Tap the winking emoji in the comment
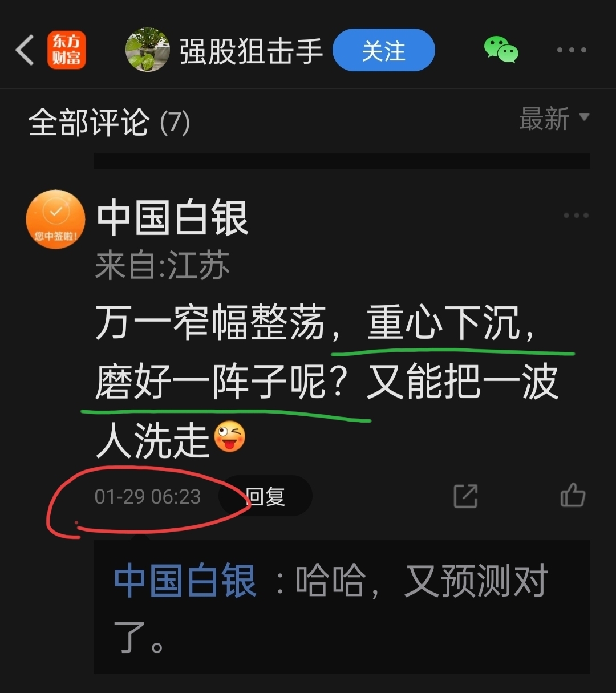This screenshot has width=616, height=693. click(229, 438)
